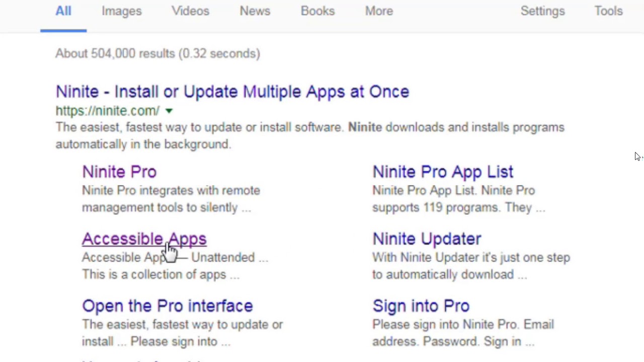Viewport: 644px width, 362px height.
Task: Open the Accessible Apps sitelink
Action: pyautogui.click(x=144, y=239)
